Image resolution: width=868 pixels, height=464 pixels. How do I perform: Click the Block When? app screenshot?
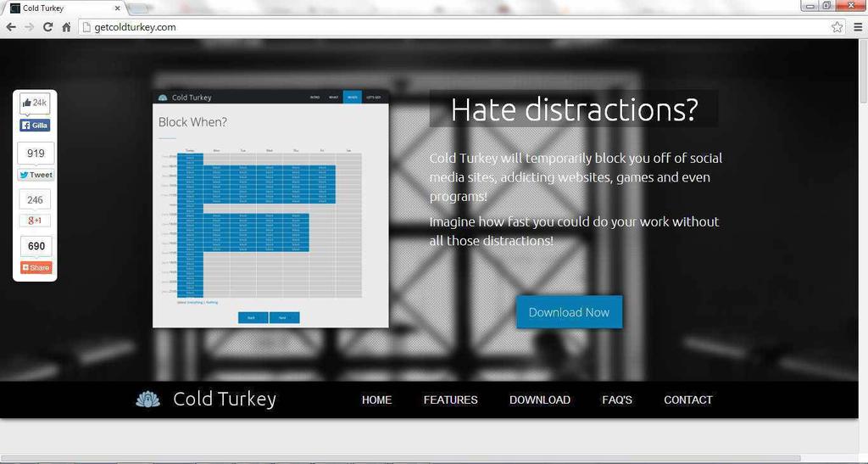pyautogui.click(x=270, y=209)
